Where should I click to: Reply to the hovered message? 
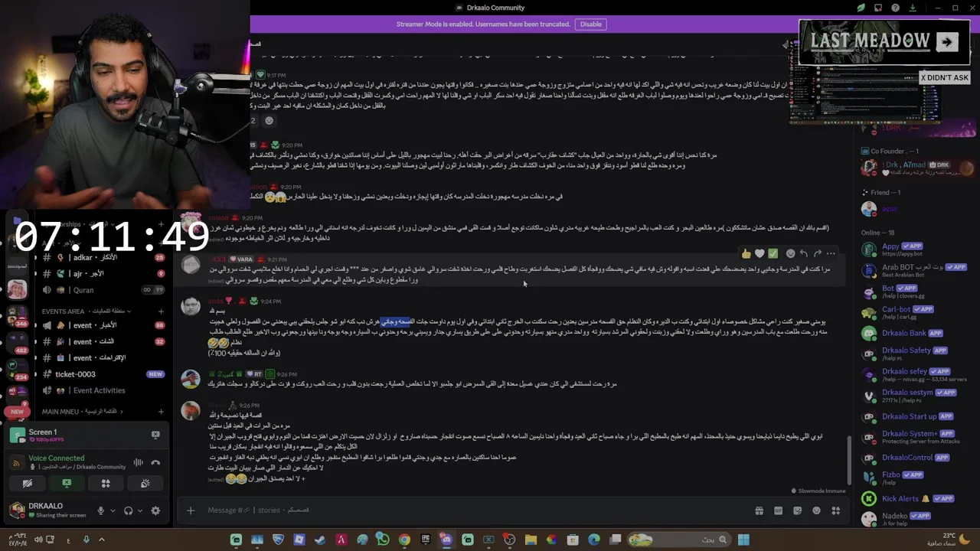804,253
